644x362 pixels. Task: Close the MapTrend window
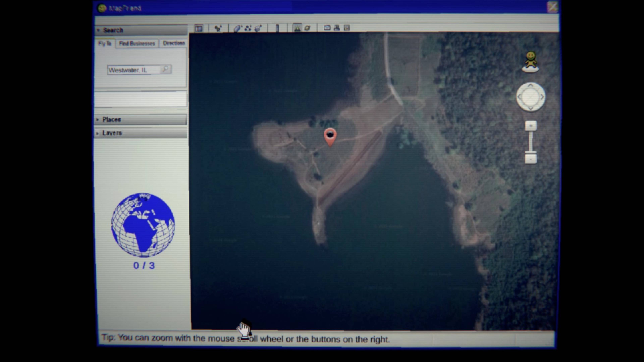point(552,7)
